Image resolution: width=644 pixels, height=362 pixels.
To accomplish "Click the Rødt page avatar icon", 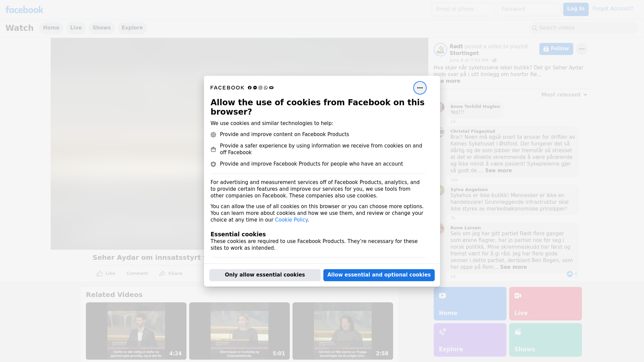I will pyautogui.click(x=440, y=50).
